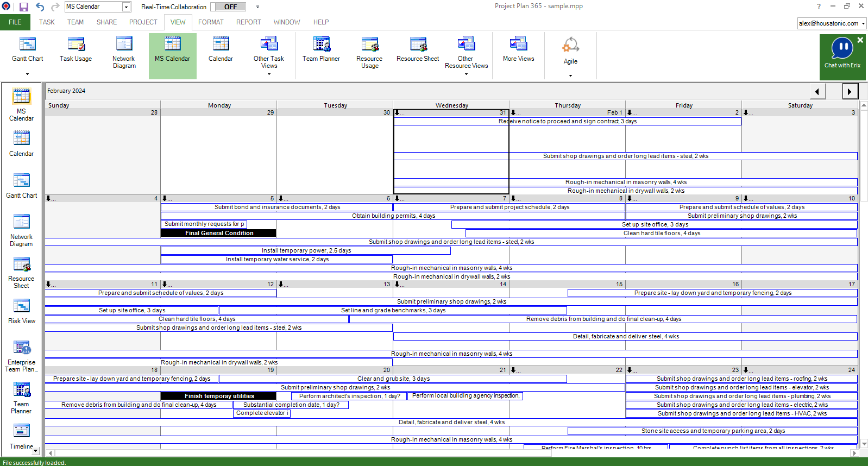Select the Final General Condition task bar

click(x=218, y=233)
